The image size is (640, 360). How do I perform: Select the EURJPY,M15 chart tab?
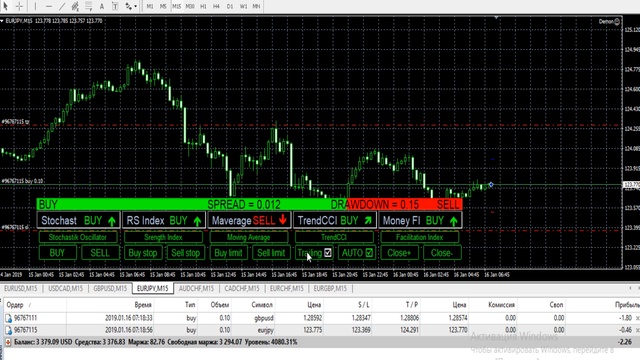click(153, 289)
